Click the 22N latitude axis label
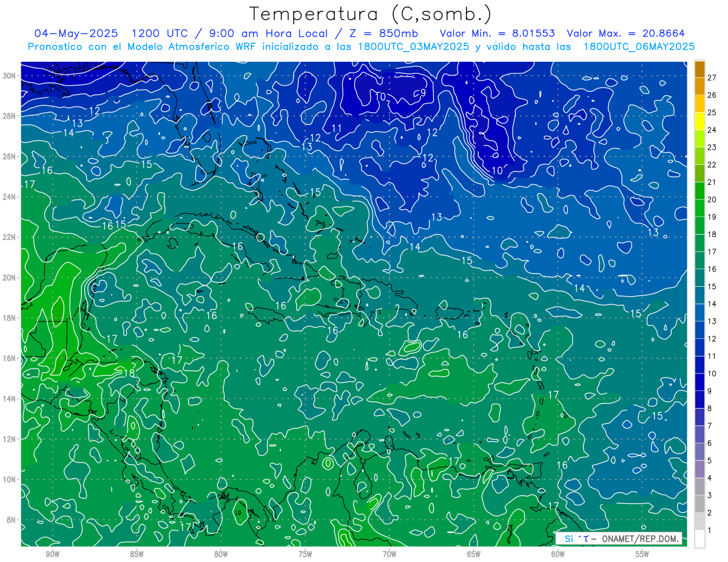728x562 pixels. pos(9,237)
